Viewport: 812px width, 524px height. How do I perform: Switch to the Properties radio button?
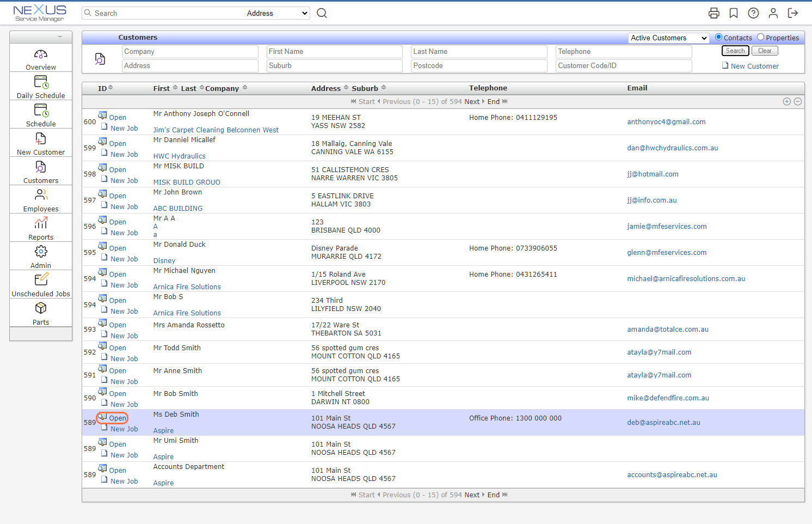click(760, 37)
